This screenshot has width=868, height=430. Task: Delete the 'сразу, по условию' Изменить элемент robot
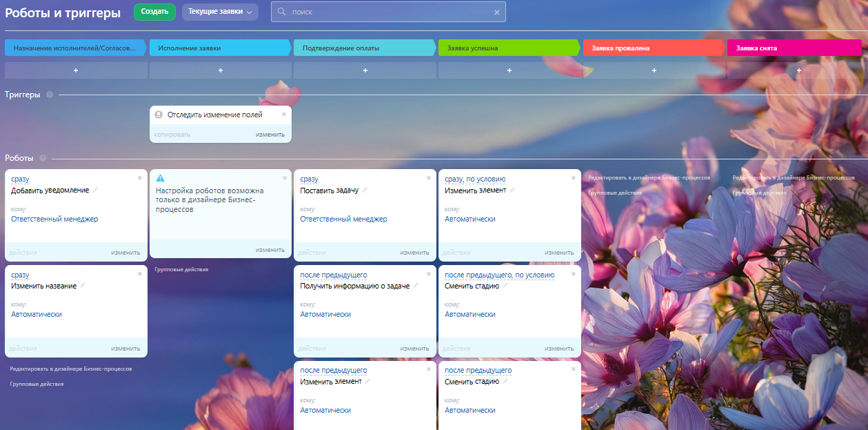coord(573,177)
